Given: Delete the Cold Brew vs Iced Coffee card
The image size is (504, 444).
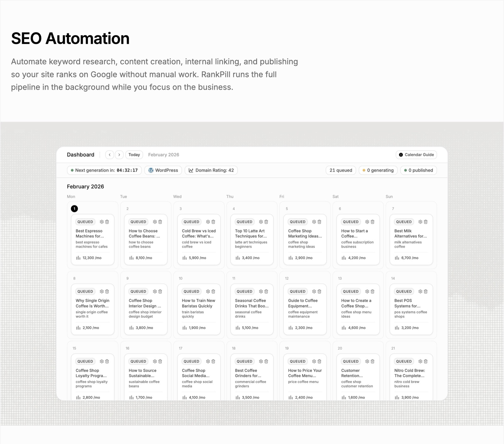Looking at the screenshot, I should click(213, 222).
